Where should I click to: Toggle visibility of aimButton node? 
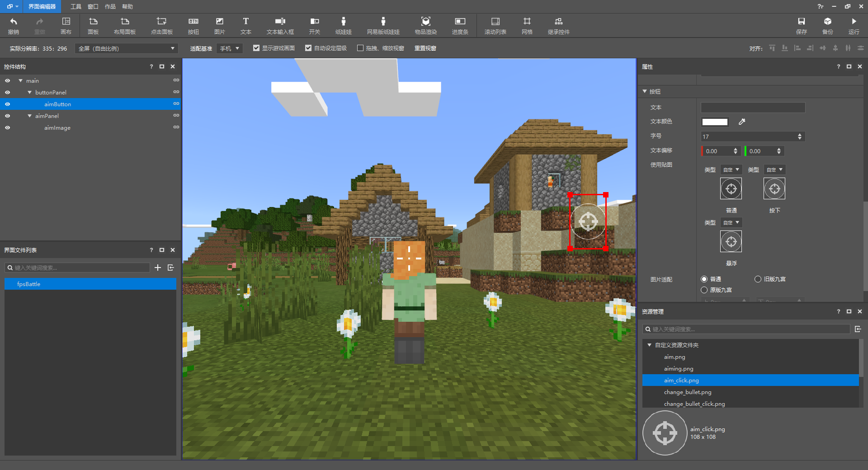(x=8, y=104)
